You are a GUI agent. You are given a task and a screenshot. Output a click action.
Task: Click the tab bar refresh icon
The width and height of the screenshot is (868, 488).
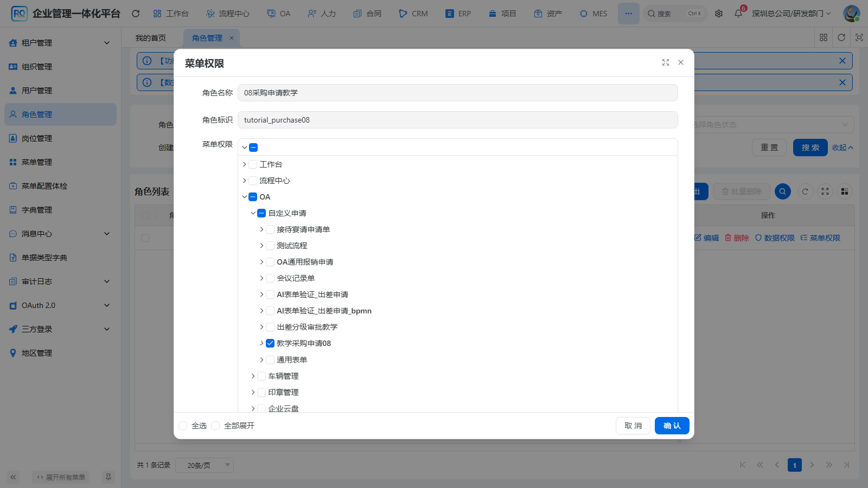841,37
